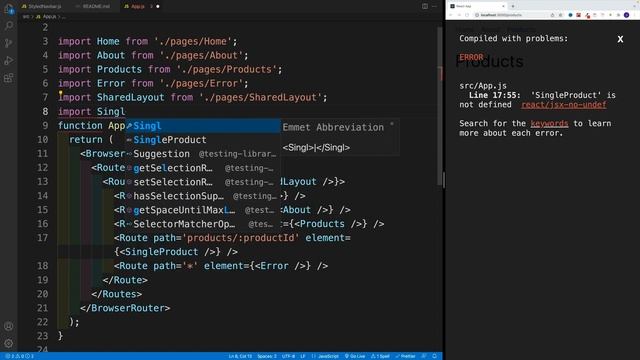The height and width of the screenshot is (360, 640).
Task: Click the red browser extension icon
Action: point(578,15)
